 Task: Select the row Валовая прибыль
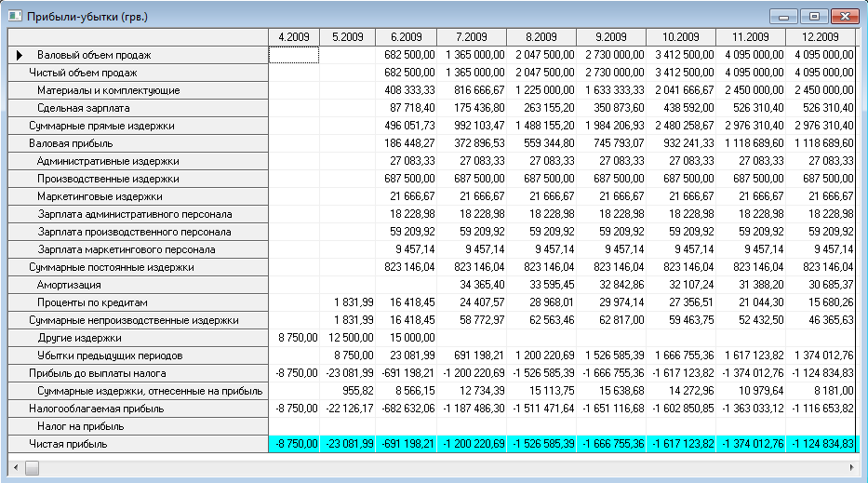139,143
